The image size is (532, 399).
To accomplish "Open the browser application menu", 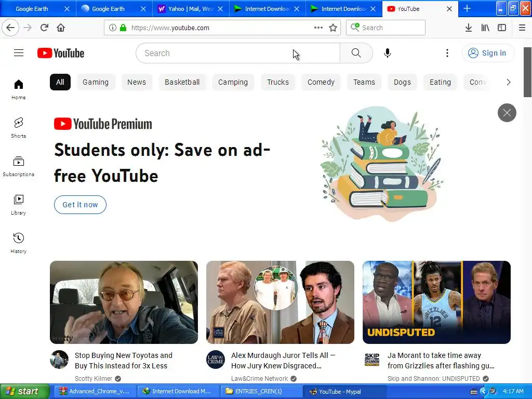I will pyautogui.click(x=522, y=28).
